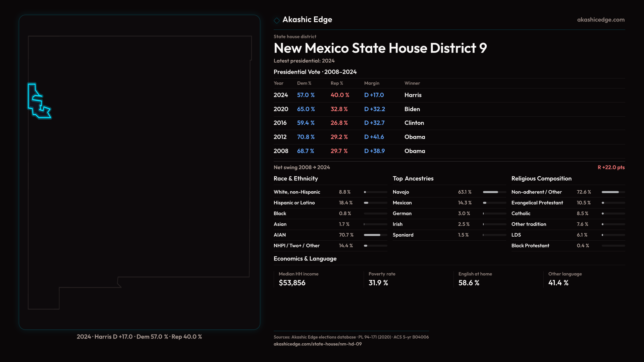
Task: Open the akashicedge.com/state-house/nm-hd-09 URL
Action: coord(317,344)
